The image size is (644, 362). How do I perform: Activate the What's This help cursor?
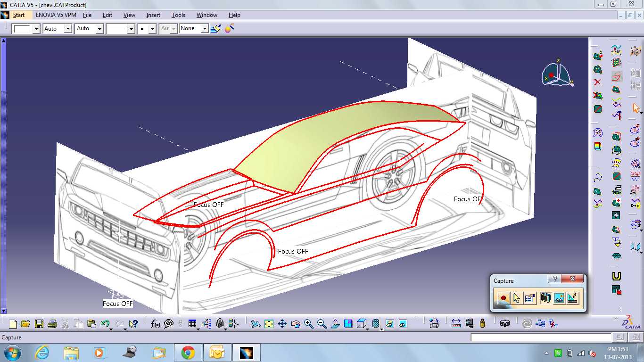pyautogui.click(x=133, y=324)
